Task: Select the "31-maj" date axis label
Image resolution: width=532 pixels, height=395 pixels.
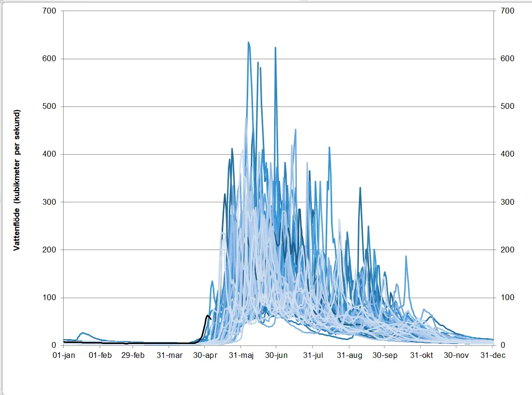Action: (x=241, y=355)
